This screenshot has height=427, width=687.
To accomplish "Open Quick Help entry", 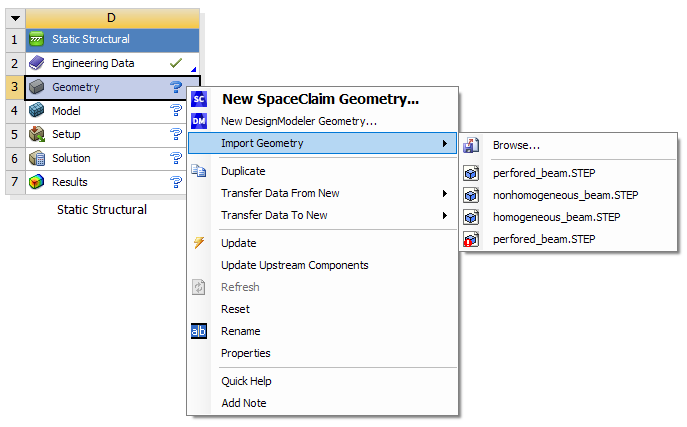I will click(323, 381).
